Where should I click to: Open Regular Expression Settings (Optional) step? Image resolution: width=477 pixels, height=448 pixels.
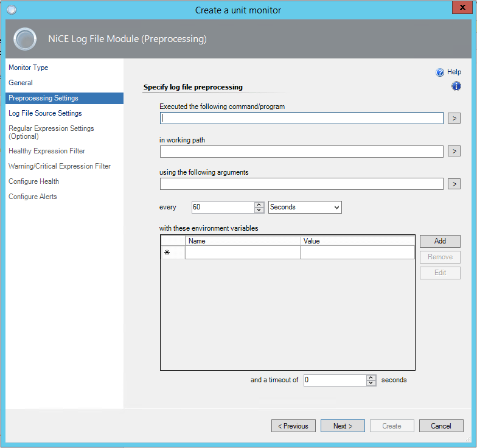(51, 132)
